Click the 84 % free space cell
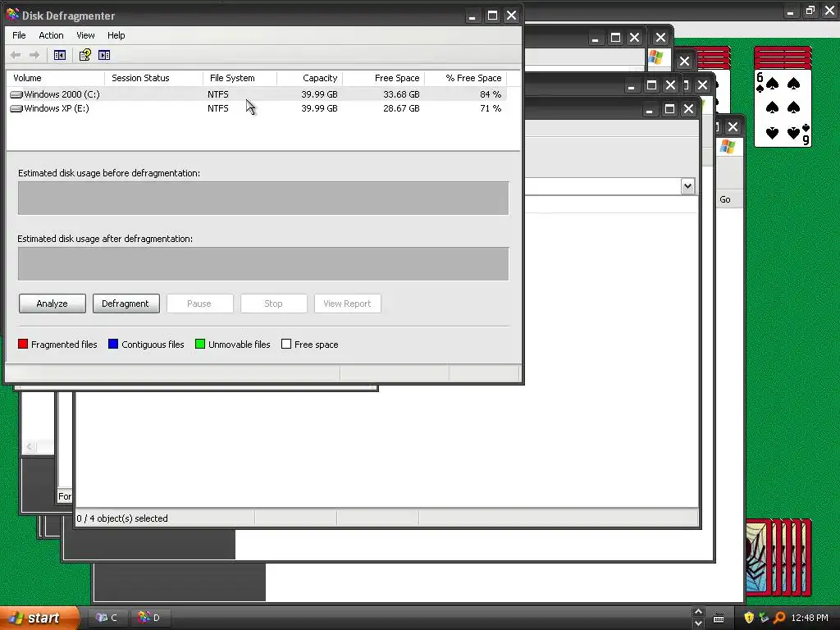Screen dimensions: 840x630 491,94
